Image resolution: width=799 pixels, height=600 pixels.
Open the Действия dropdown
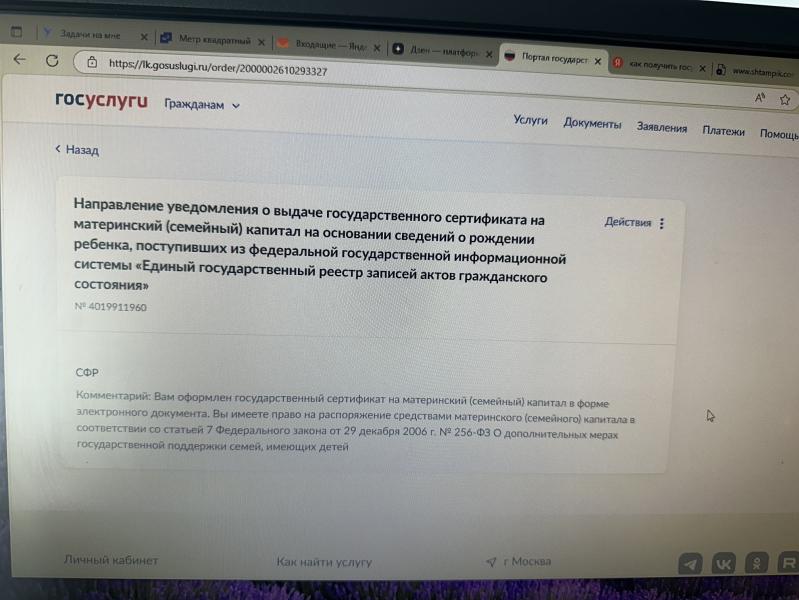(627, 223)
